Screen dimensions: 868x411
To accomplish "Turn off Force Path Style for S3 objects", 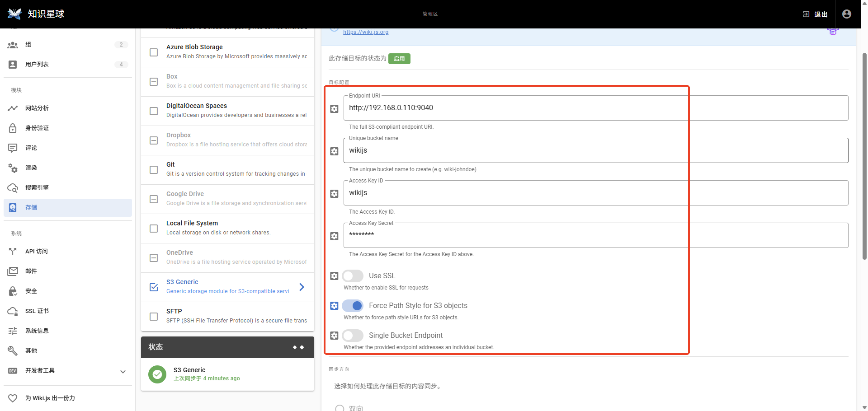I will 353,306.
